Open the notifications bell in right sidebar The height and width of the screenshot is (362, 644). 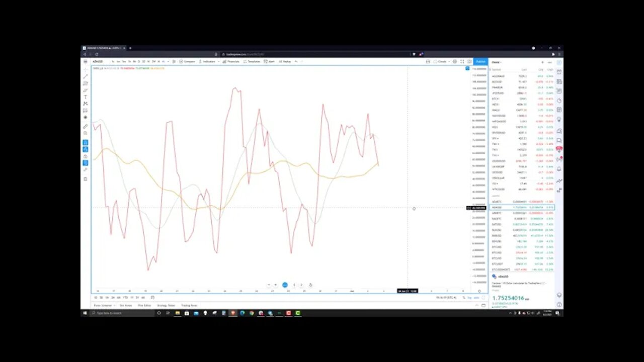[559, 169]
